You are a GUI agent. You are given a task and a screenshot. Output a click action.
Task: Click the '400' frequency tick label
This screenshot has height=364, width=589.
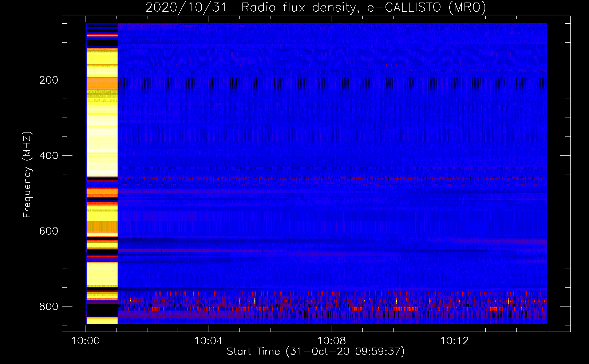[49, 156]
